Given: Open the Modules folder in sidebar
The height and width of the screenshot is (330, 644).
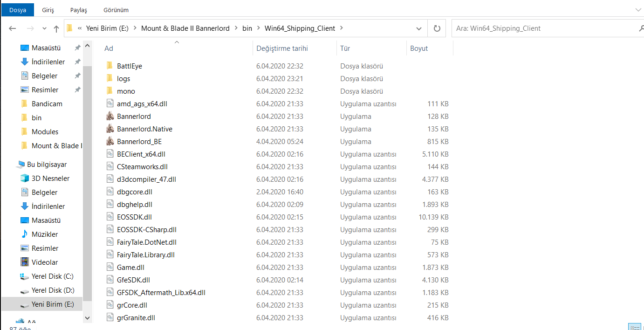Looking at the screenshot, I should point(45,132).
